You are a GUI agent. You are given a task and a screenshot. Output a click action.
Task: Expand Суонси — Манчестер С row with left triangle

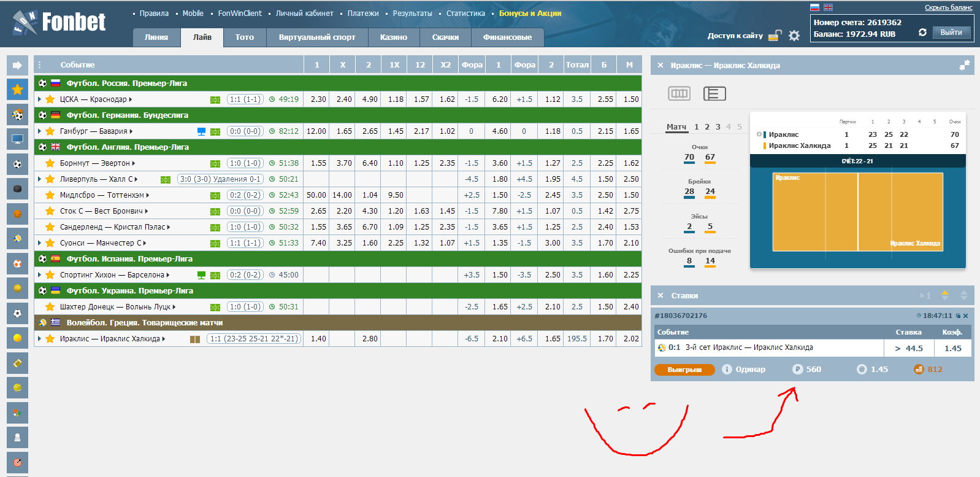pos(40,243)
